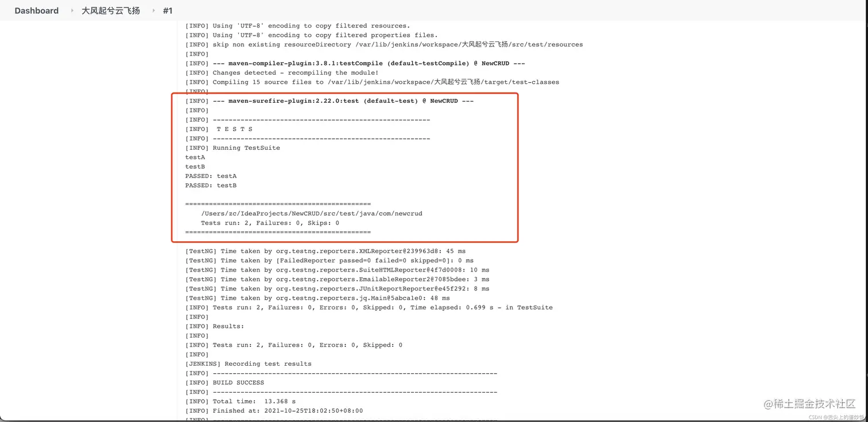Click the [JENKINS] Recording test results line
The height and width of the screenshot is (422, 868).
tap(248, 364)
